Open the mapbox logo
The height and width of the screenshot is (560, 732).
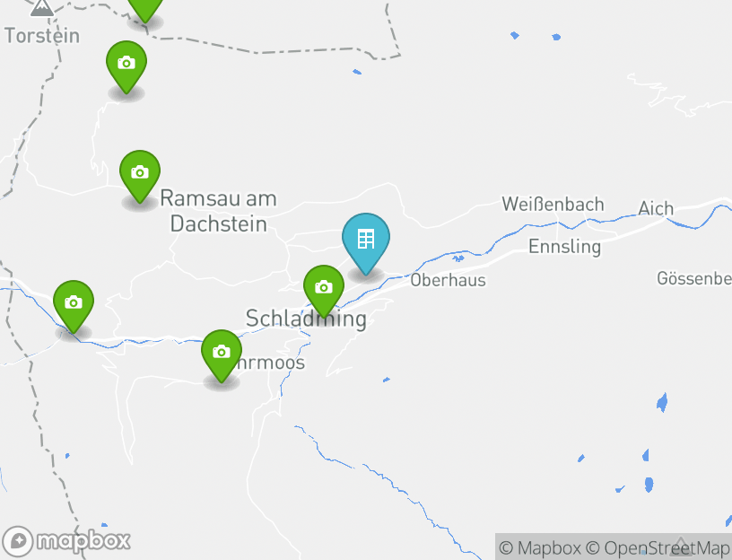click(x=65, y=541)
